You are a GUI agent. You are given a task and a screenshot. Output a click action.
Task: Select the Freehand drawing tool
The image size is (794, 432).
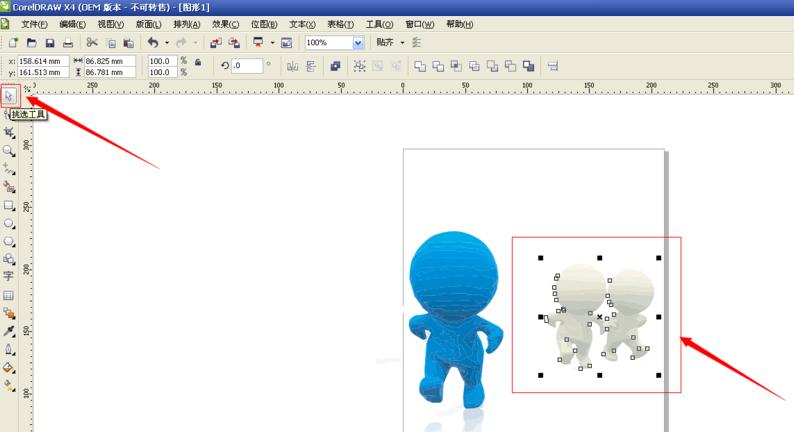[9, 169]
